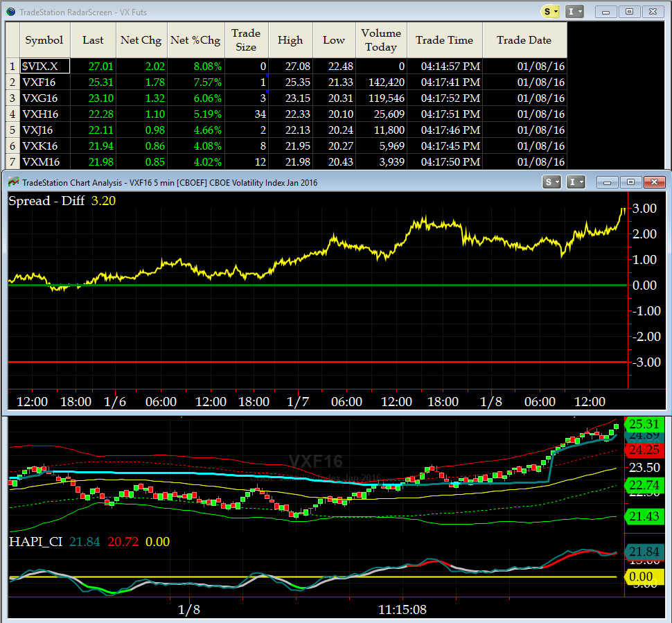The height and width of the screenshot is (623, 672).
Task: Select row number 4 header
Action: (x=12, y=114)
